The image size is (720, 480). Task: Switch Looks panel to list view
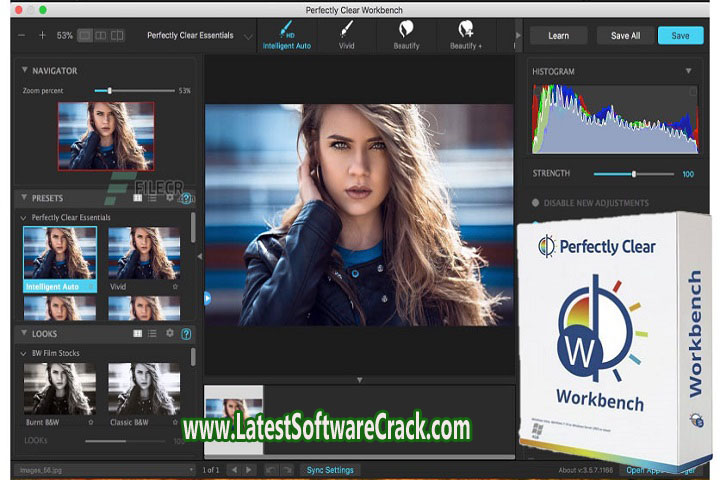pos(152,333)
